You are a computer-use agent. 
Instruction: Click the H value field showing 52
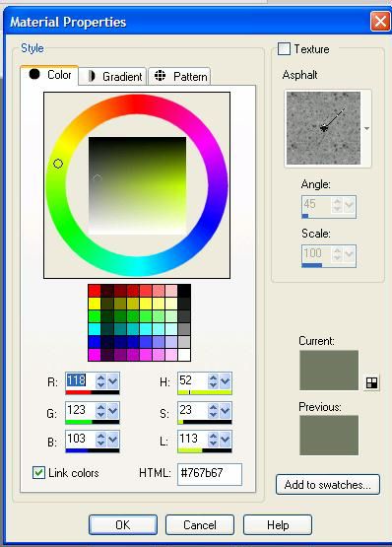click(x=192, y=380)
